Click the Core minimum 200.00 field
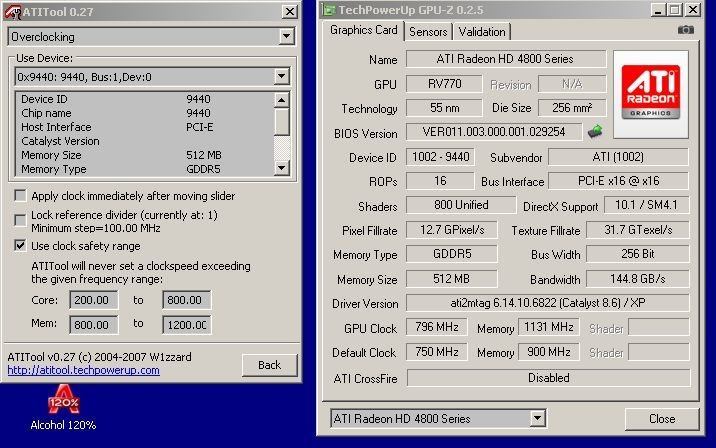The width and height of the screenshot is (716, 448). tap(94, 300)
